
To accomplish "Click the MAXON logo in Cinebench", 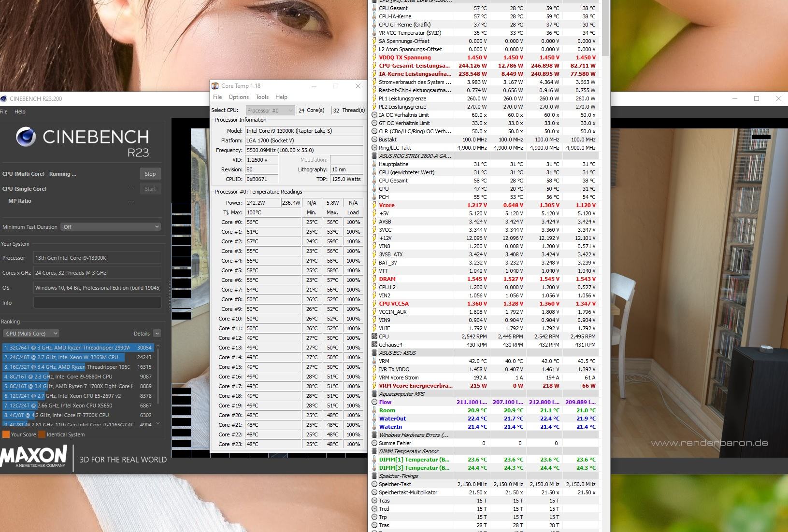I will coord(34,456).
